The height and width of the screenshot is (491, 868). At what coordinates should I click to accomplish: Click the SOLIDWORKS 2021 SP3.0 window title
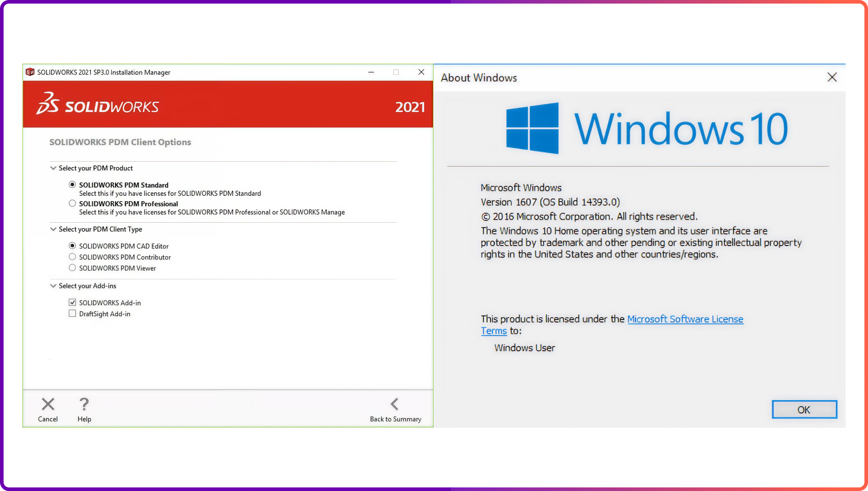pos(104,73)
